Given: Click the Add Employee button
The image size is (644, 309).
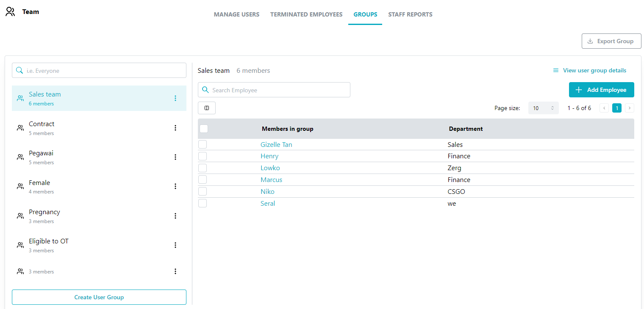Looking at the screenshot, I should (601, 90).
